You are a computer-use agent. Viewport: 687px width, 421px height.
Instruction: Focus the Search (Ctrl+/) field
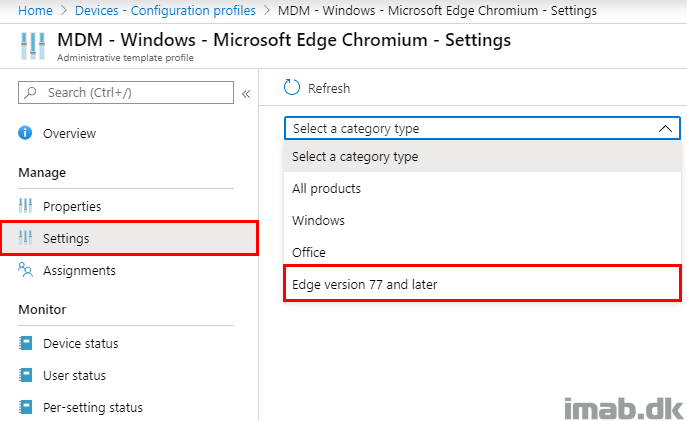coord(126,92)
